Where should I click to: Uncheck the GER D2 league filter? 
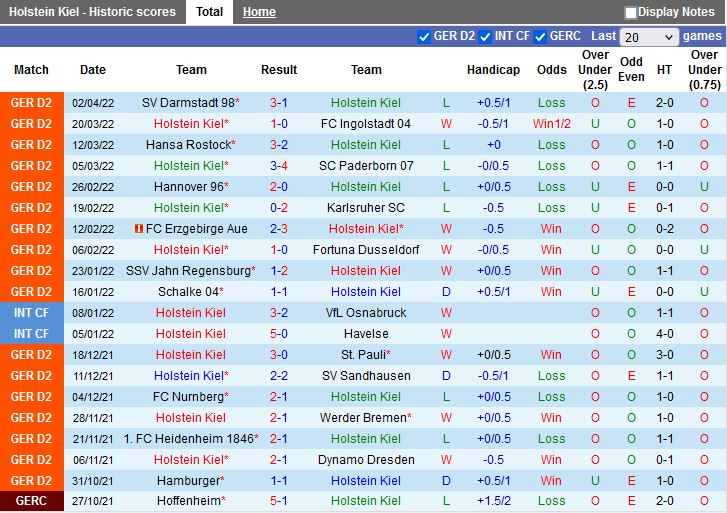click(423, 37)
